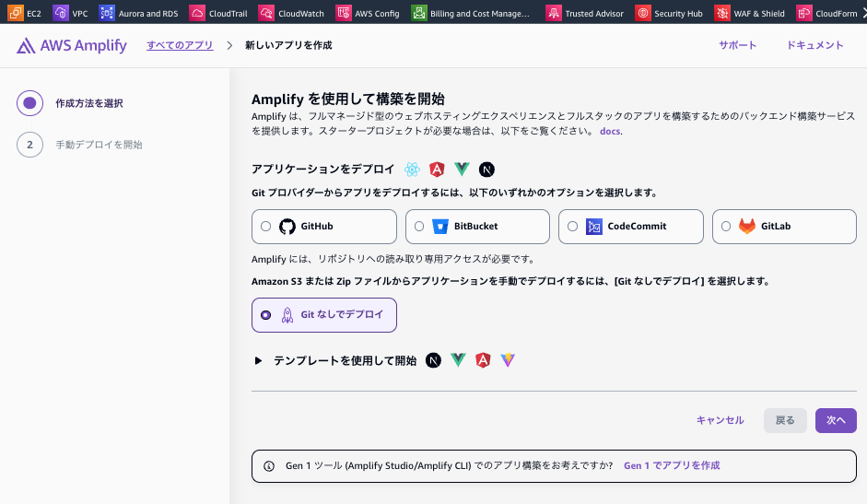Image resolution: width=867 pixels, height=504 pixels.
Task: Open CloudWatch shortcut icon
Action: pyautogui.click(x=266, y=12)
